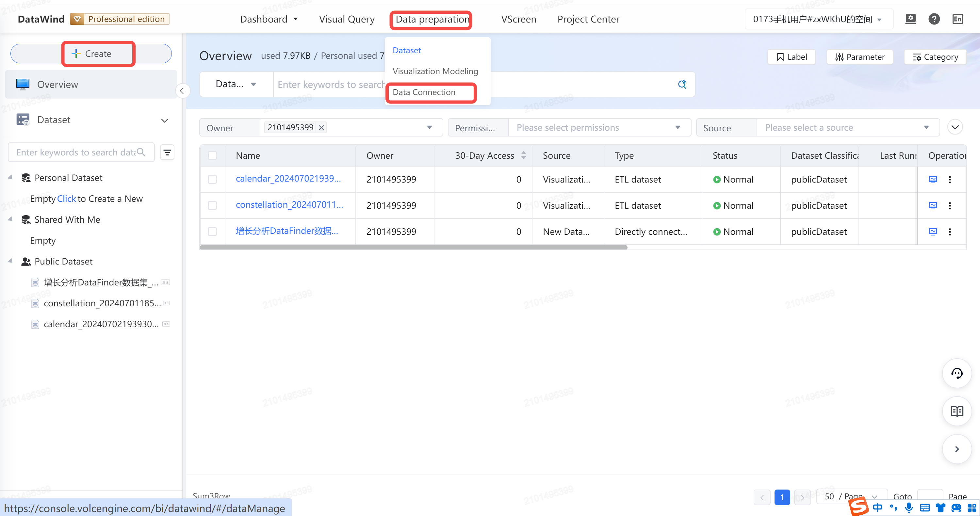Collapse the Public Dataset tree node
The image size is (980, 516).
point(10,261)
